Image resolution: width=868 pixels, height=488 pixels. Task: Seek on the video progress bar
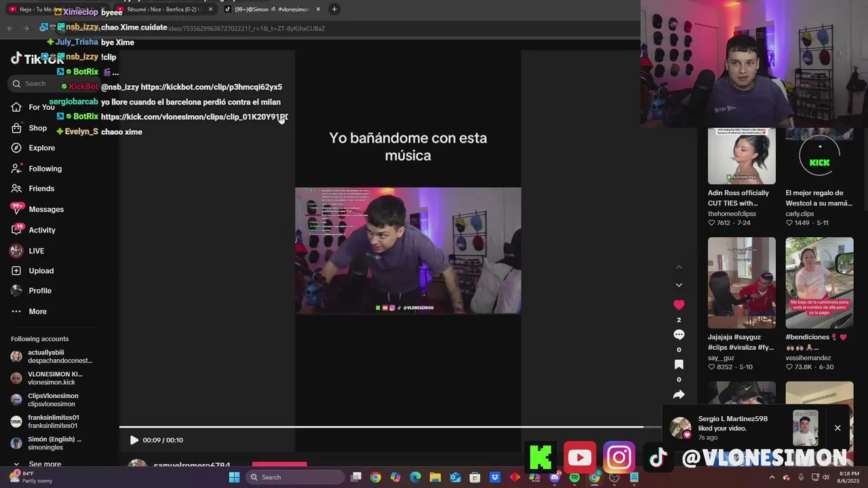(x=390, y=427)
